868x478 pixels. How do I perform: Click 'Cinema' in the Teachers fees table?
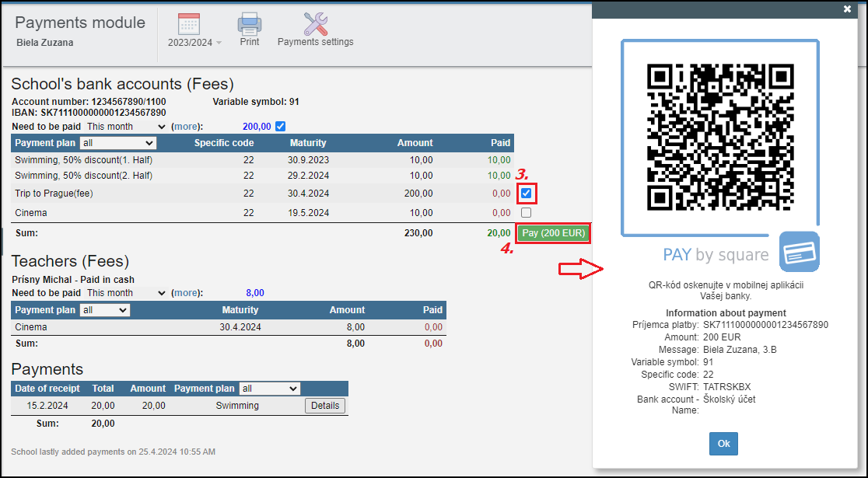pyautogui.click(x=31, y=327)
